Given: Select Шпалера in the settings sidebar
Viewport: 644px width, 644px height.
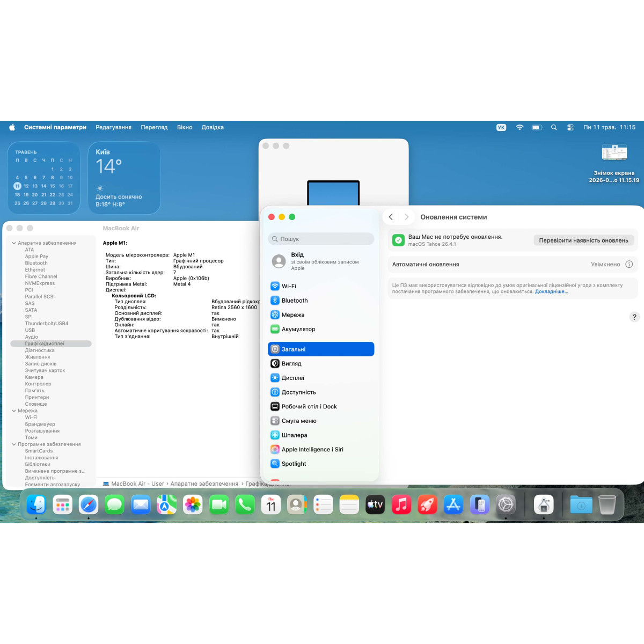Looking at the screenshot, I should click(321, 435).
